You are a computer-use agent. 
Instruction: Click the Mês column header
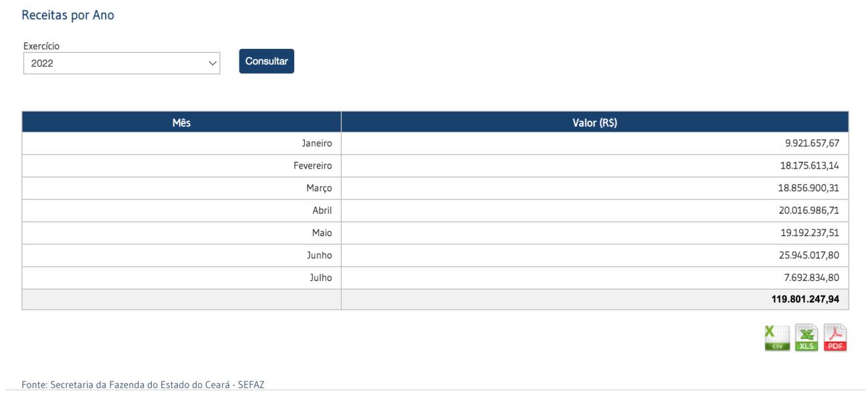click(x=181, y=122)
